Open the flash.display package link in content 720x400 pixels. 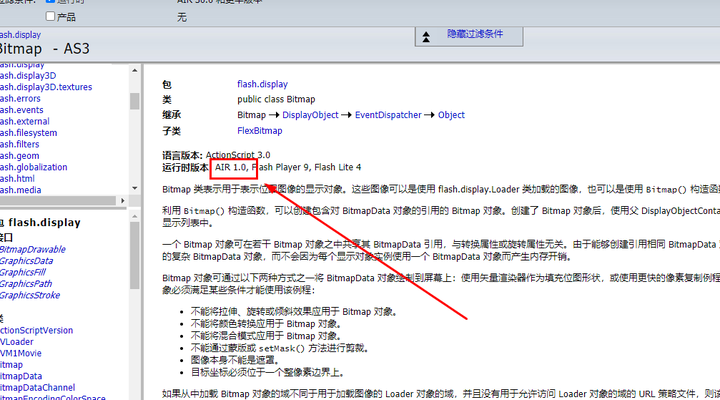262,84
